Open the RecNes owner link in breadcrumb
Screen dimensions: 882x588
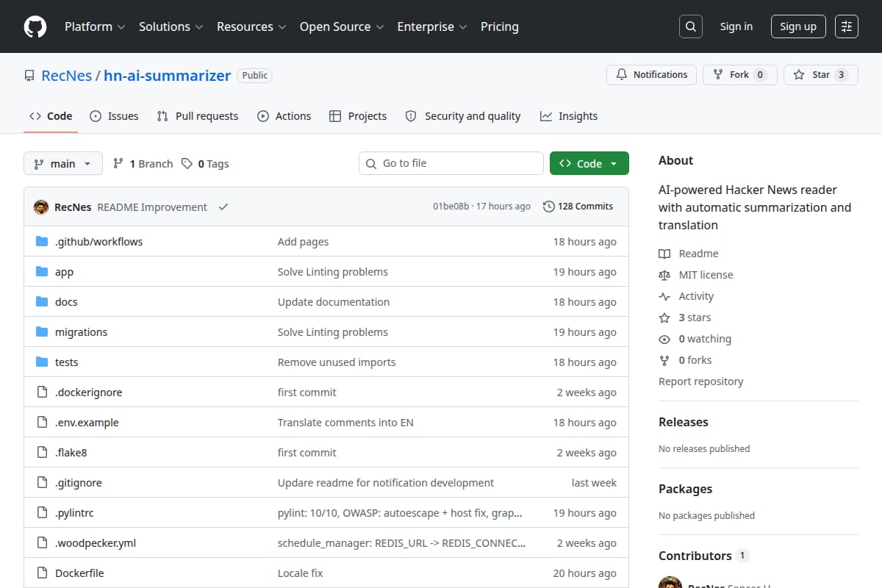[66, 76]
